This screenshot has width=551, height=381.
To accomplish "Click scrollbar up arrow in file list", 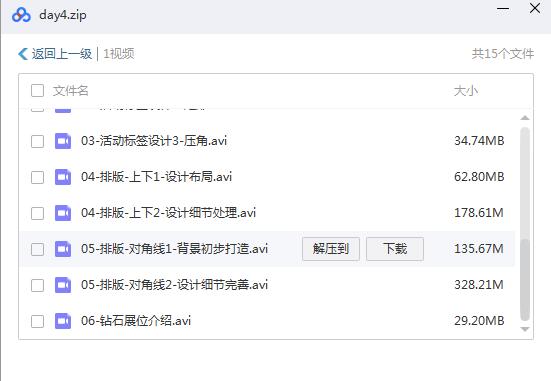I will pyautogui.click(x=525, y=118).
